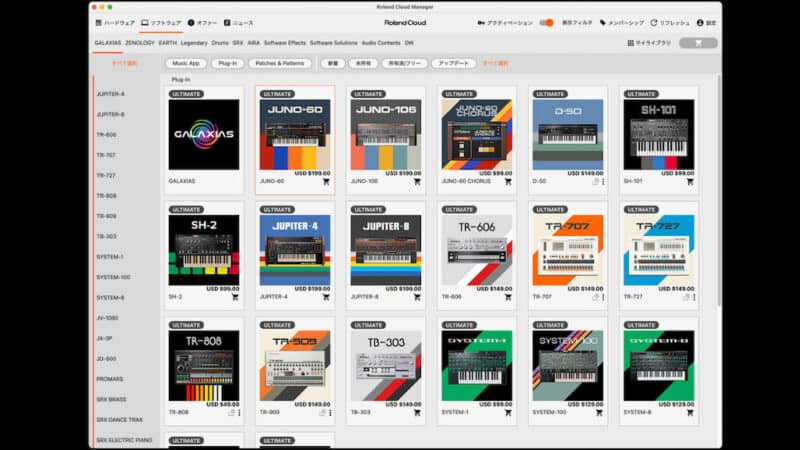Image resolution: width=800 pixels, height=450 pixels.
Task: Toggle the 所有済/フリー filter
Action: [x=404, y=63]
